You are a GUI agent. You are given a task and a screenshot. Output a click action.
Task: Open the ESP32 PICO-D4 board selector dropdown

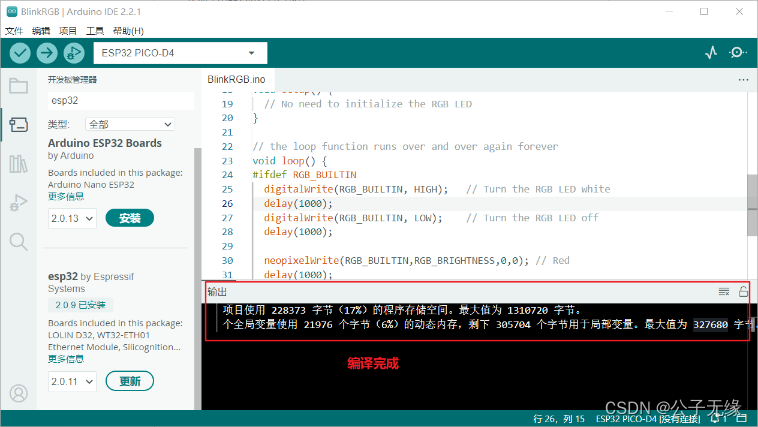coord(180,53)
